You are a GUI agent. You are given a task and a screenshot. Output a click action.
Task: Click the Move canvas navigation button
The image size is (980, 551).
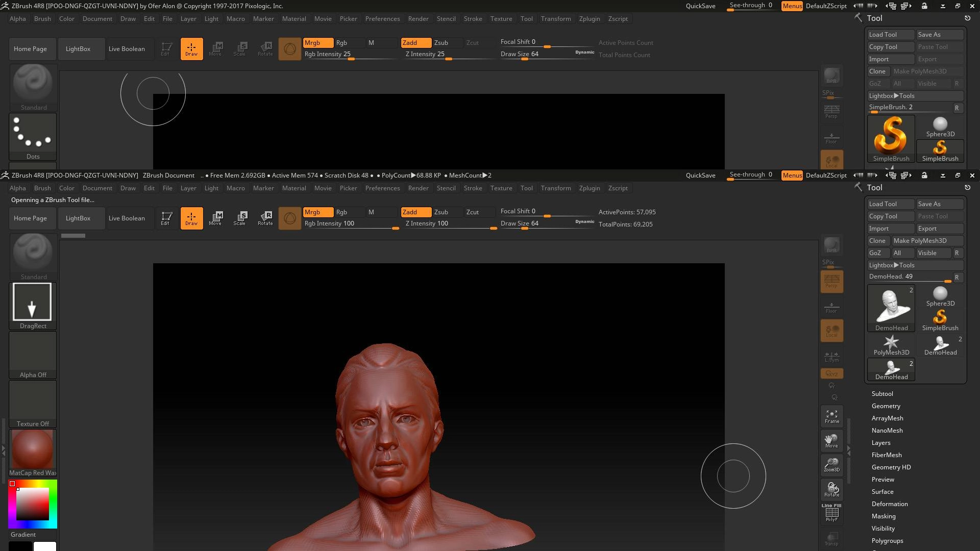pos(831,441)
